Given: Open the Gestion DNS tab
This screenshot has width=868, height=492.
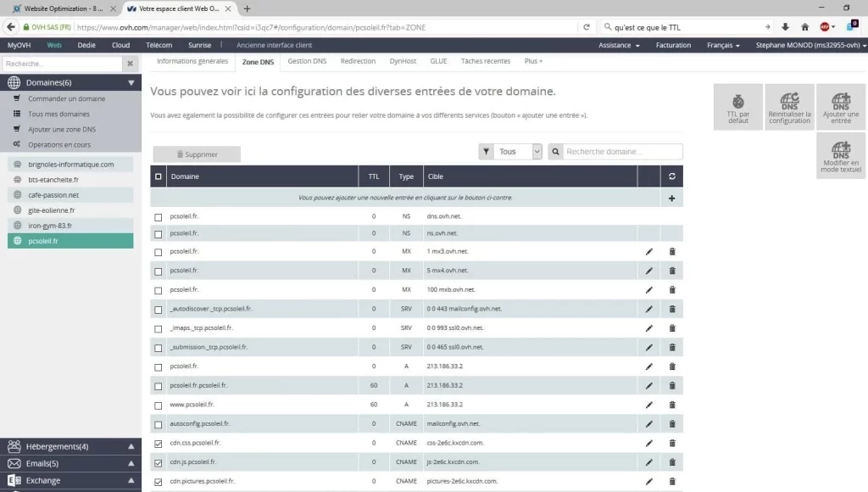Looking at the screenshot, I should (x=307, y=61).
